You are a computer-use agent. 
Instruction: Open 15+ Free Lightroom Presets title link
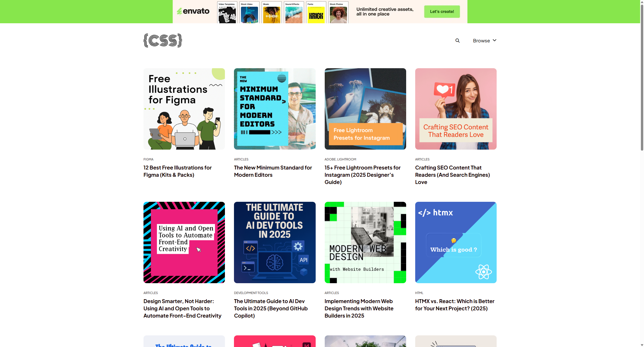coord(362,175)
